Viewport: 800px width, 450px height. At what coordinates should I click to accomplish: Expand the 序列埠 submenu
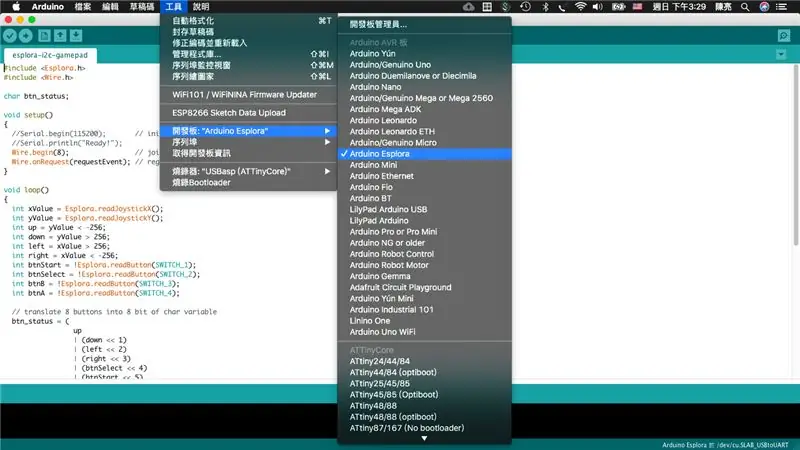click(x=248, y=142)
